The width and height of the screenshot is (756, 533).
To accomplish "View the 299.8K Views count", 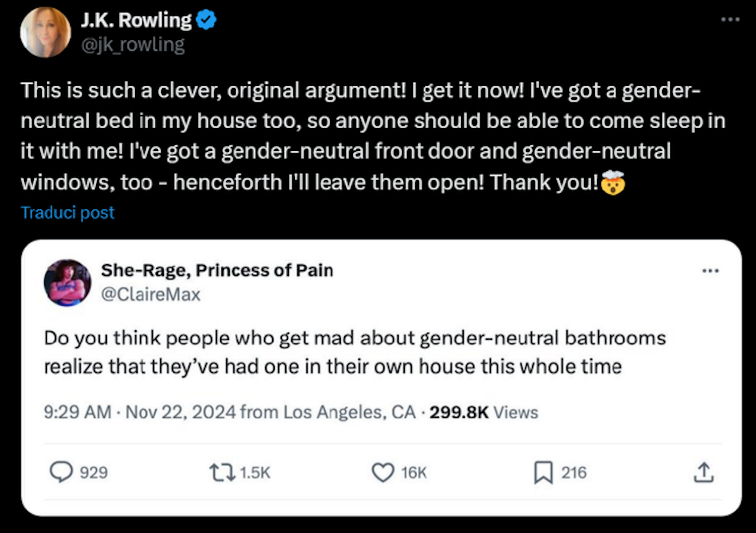I will point(483,412).
